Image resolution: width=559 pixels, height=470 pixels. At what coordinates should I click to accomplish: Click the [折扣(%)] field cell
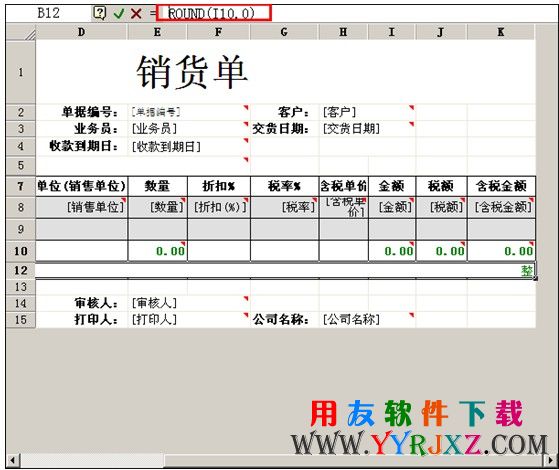coord(219,207)
